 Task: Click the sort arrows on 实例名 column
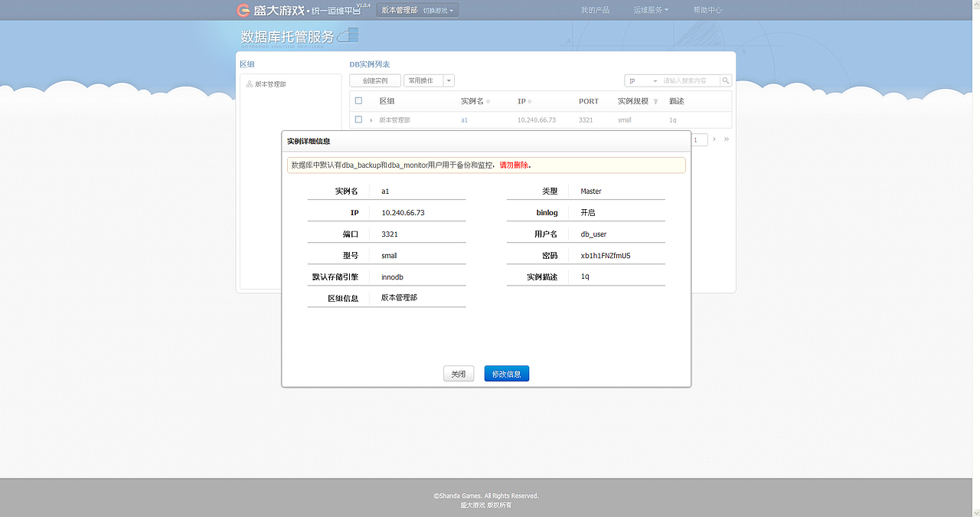coord(488,101)
